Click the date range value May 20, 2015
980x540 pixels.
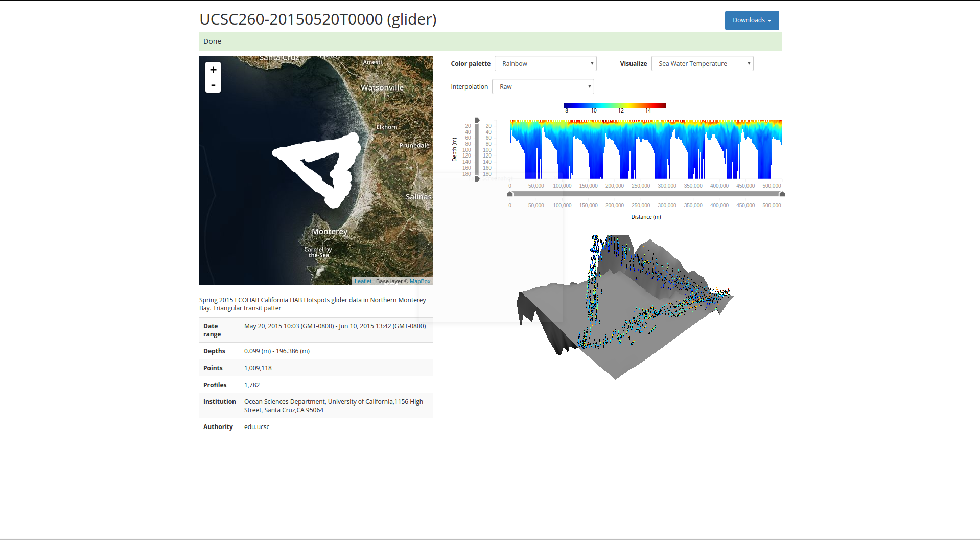click(335, 326)
